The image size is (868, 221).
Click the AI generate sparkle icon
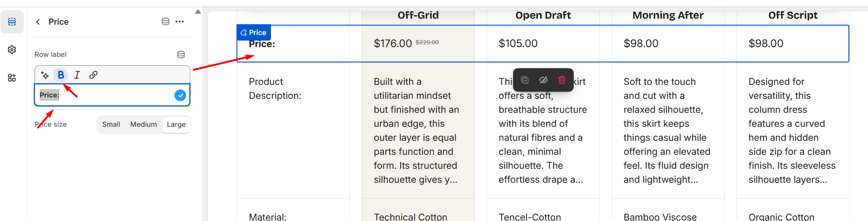click(x=45, y=75)
